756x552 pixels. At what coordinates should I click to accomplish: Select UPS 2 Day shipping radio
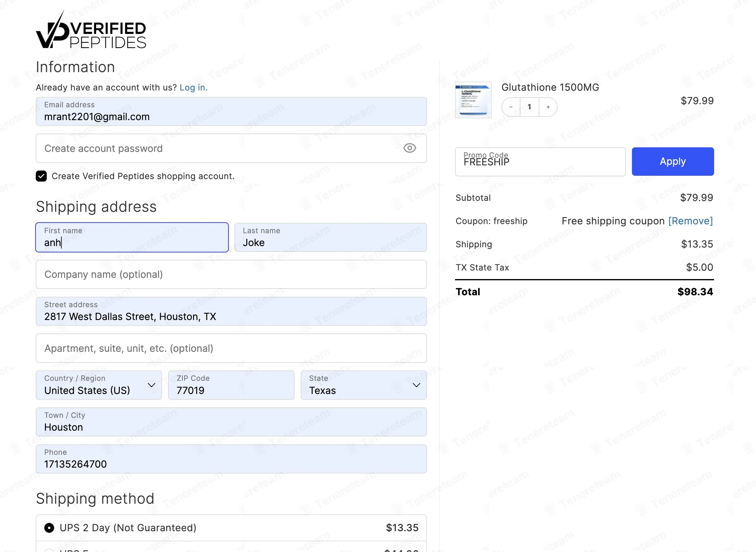[x=49, y=528]
